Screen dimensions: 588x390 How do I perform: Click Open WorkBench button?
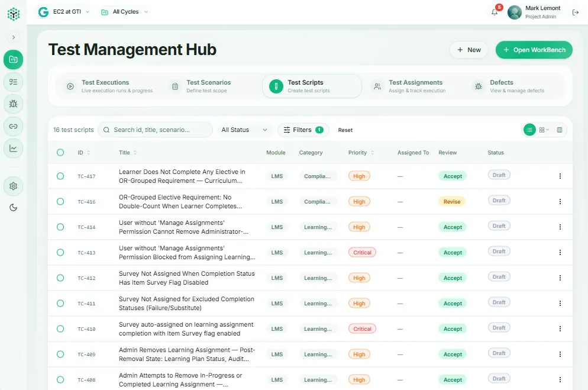point(534,50)
